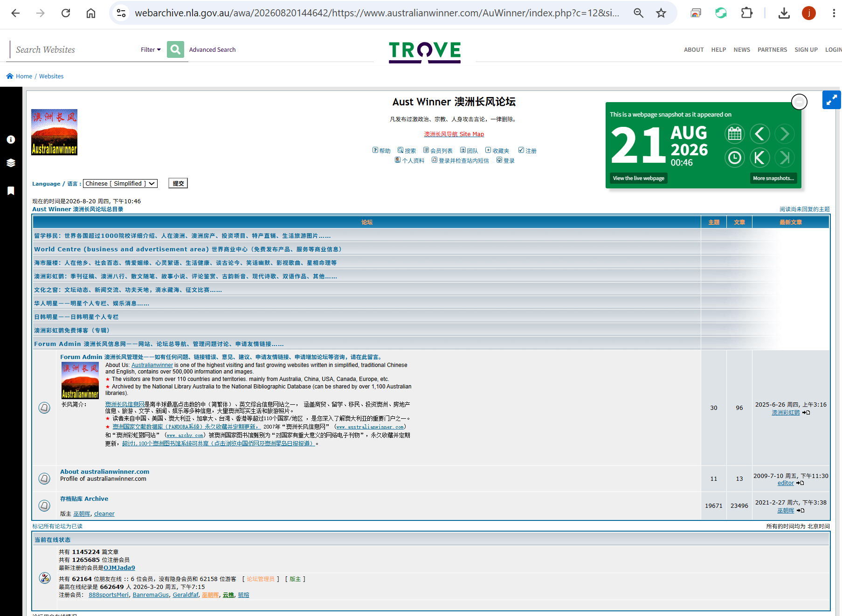Open the HELP menu item
Image resolution: width=842 pixels, height=616 pixels.
(718, 49)
